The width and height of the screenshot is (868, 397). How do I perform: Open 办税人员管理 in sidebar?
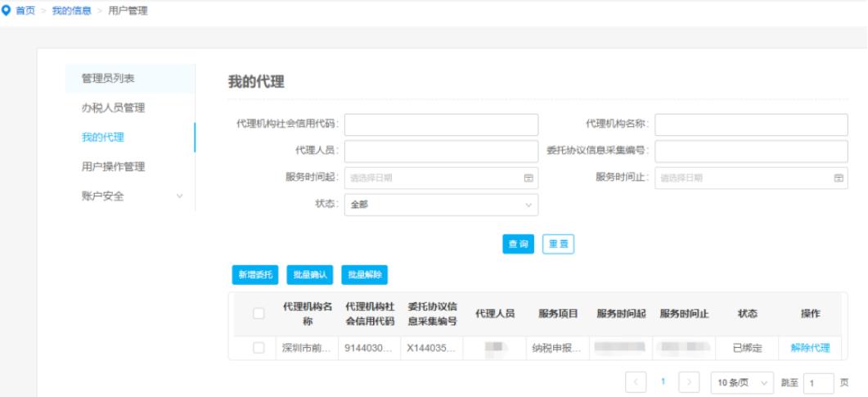pos(113,108)
